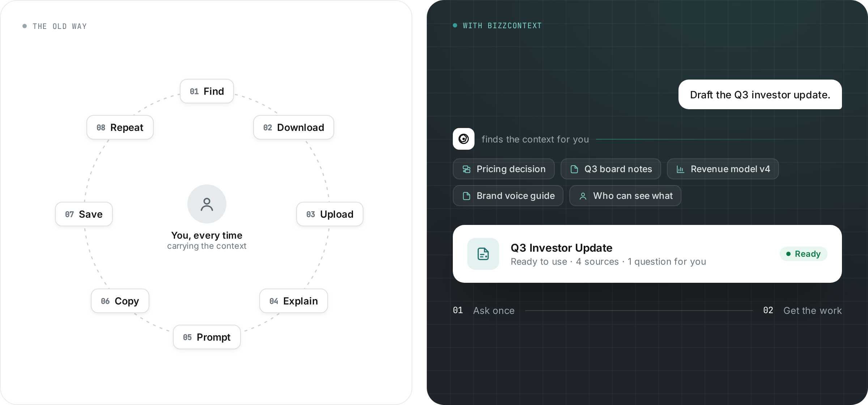Click the finds the context for you text
The height and width of the screenshot is (405, 868).
tap(535, 139)
